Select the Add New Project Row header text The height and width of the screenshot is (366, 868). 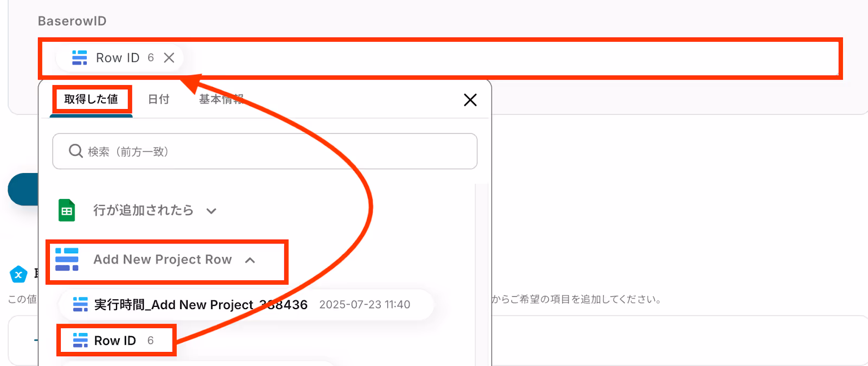pos(163,260)
